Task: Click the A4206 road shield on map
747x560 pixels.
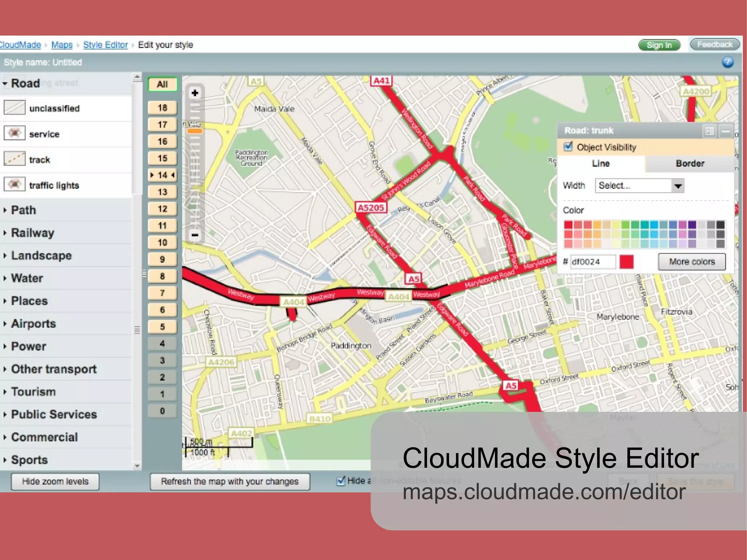Action: tap(221, 362)
